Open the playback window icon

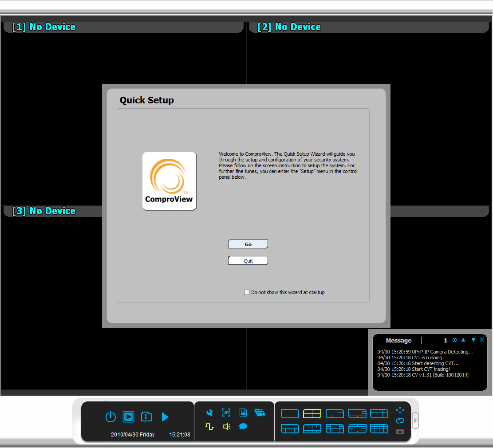(128, 417)
